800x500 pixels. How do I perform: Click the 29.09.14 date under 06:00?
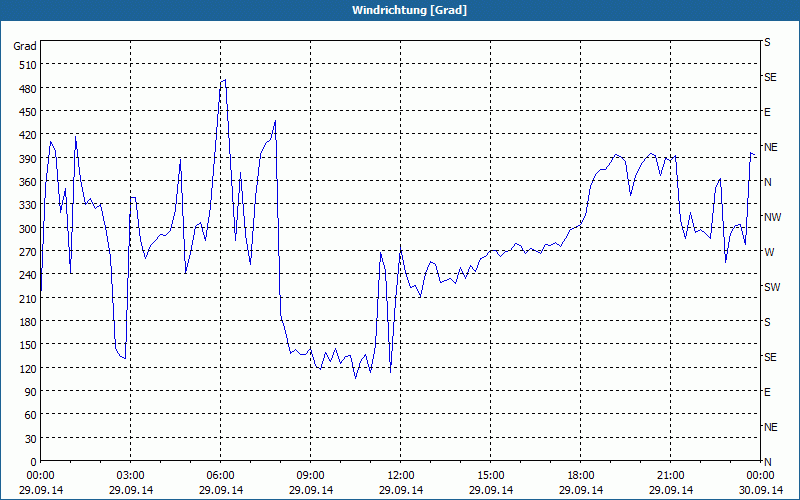(x=220, y=490)
